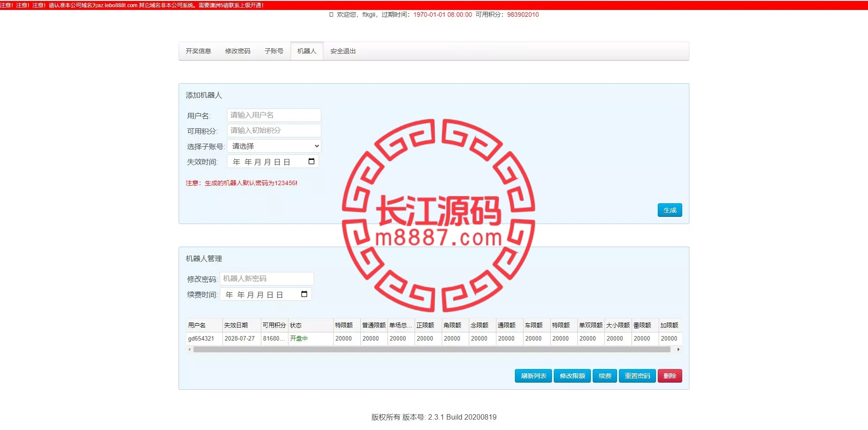Open the 续费时间 calendar picker icon
The image size is (868, 430).
point(304,294)
